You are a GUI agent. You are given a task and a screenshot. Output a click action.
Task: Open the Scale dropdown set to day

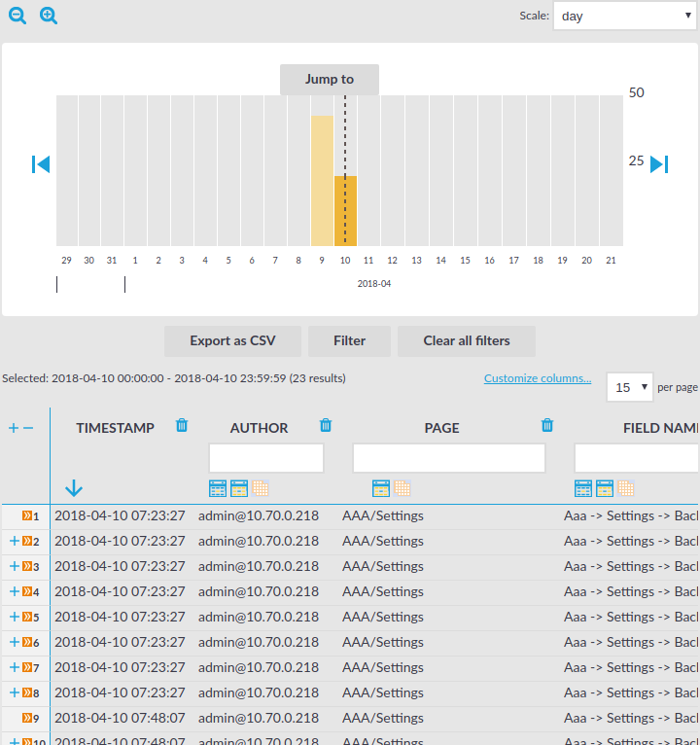point(624,17)
